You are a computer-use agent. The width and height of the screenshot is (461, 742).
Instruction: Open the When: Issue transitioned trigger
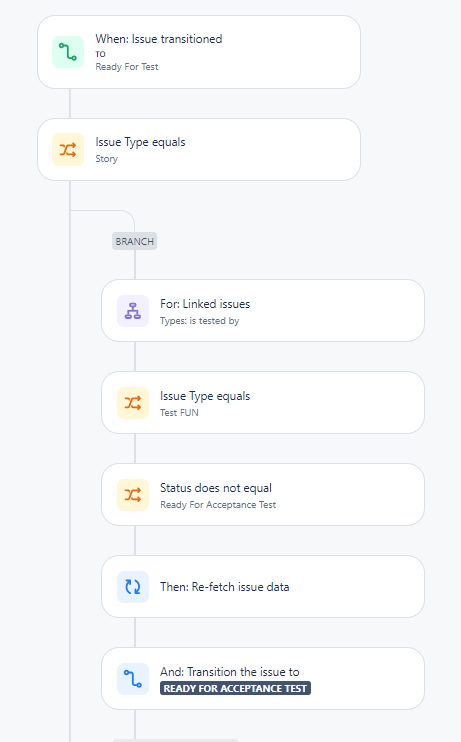click(x=199, y=52)
